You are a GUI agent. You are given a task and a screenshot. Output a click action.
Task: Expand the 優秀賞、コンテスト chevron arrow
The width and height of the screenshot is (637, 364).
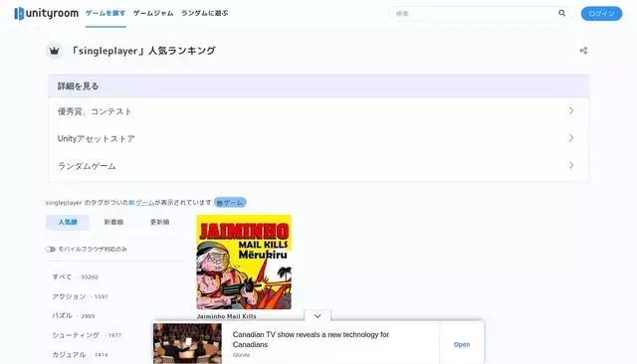coord(571,110)
